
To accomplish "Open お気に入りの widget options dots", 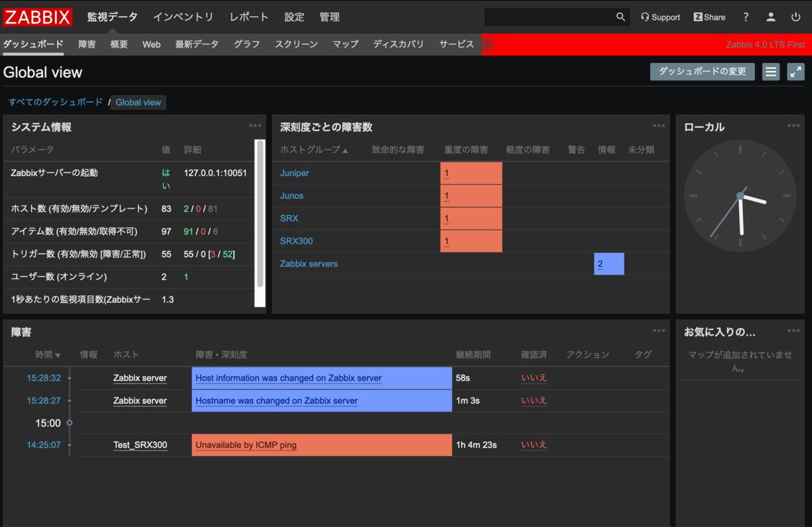I will click(794, 331).
